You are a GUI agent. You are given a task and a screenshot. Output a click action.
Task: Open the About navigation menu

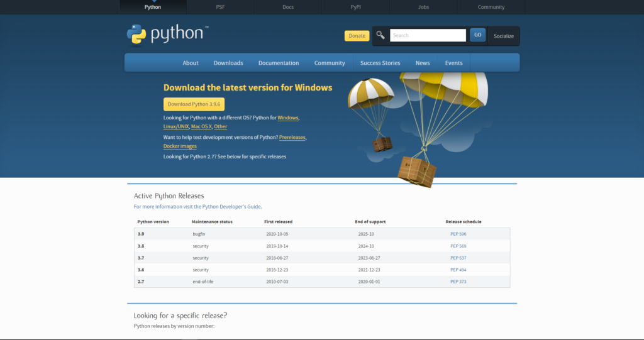click(191, 63)
